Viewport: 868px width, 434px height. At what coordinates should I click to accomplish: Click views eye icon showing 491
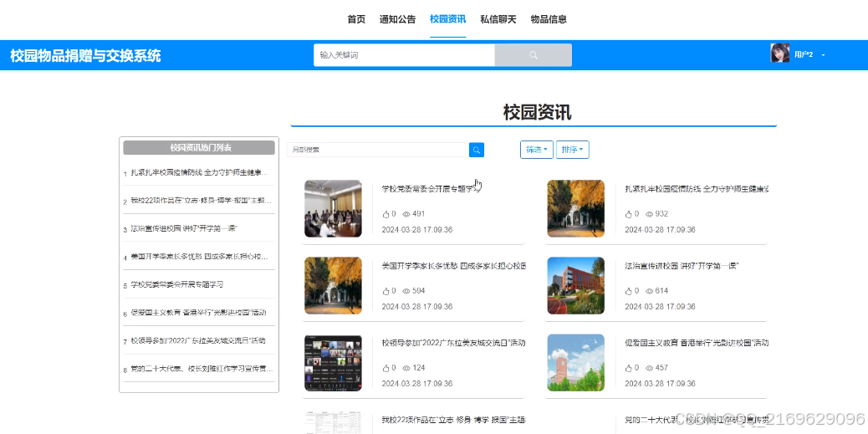[x=406, y=214]
